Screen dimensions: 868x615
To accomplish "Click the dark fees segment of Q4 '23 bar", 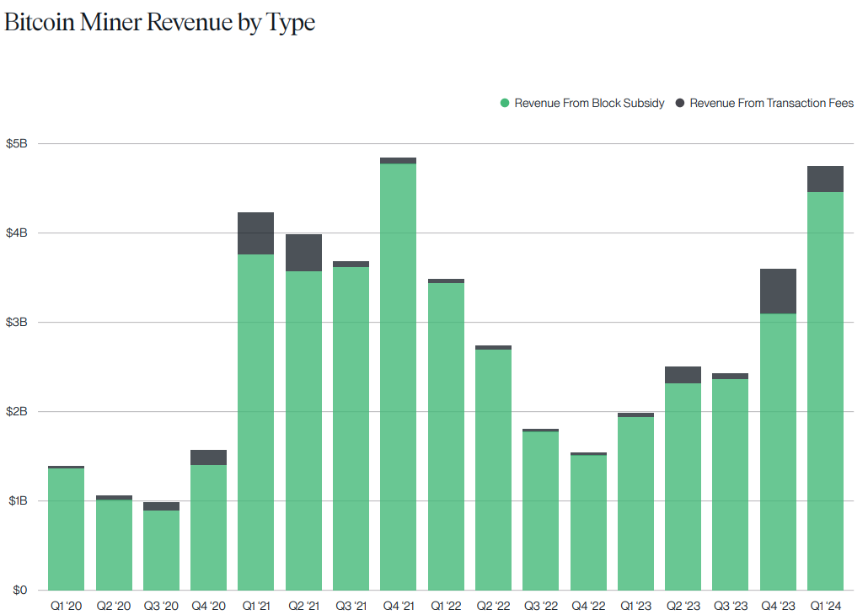I will [x=778, y=291].
